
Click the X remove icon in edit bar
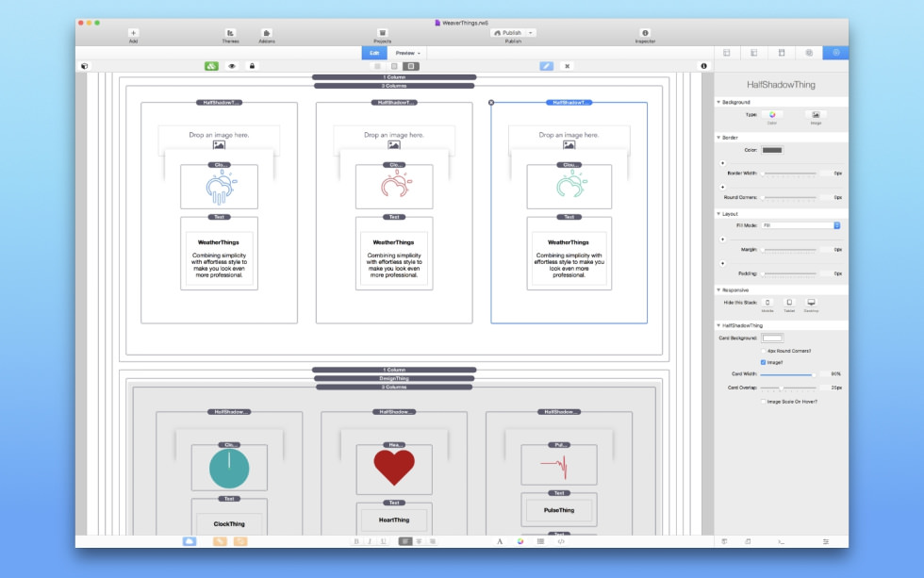tap(567, 66)
